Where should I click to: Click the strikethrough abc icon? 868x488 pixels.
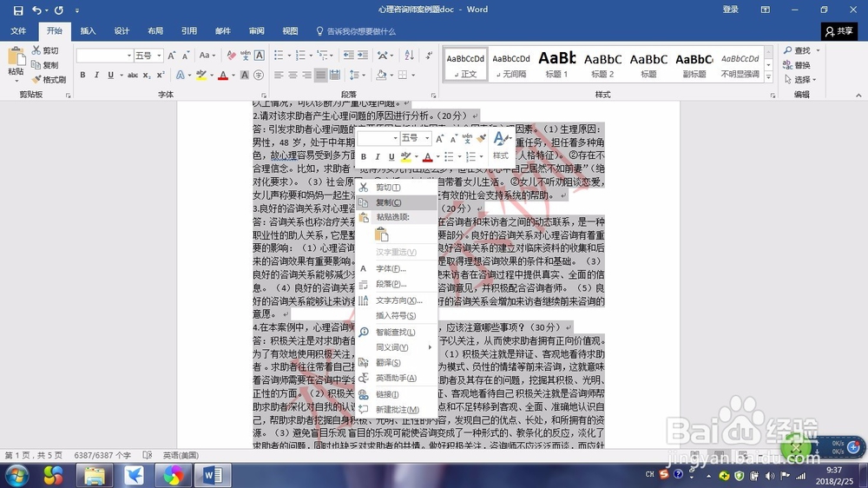(133, 75)
